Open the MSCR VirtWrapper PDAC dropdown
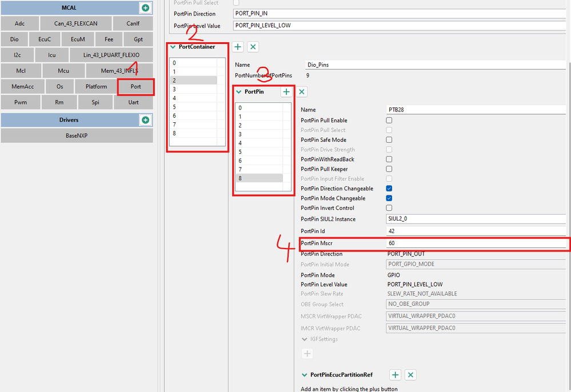 476,316
